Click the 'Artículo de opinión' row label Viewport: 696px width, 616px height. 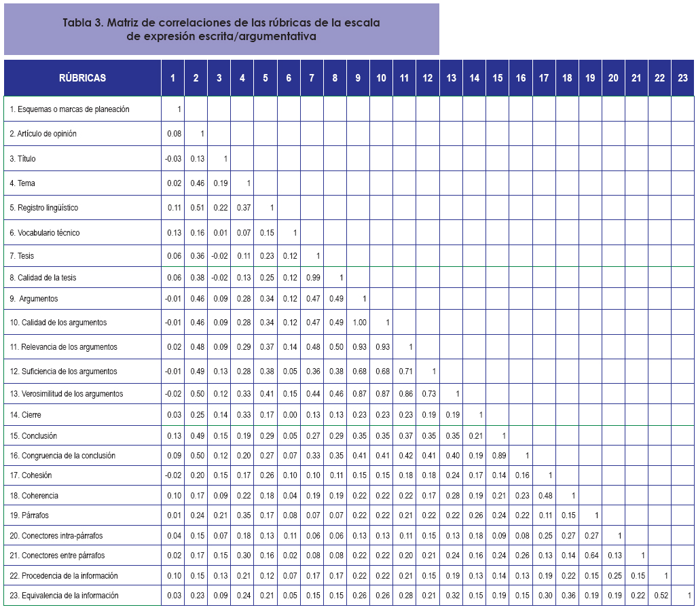point(43,134)
